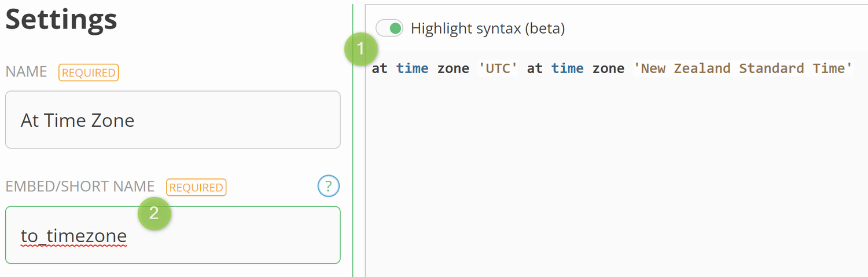Click the EMBED/SHORT NAME label
This screenshot has width=868, height=277.
point(80,187)
